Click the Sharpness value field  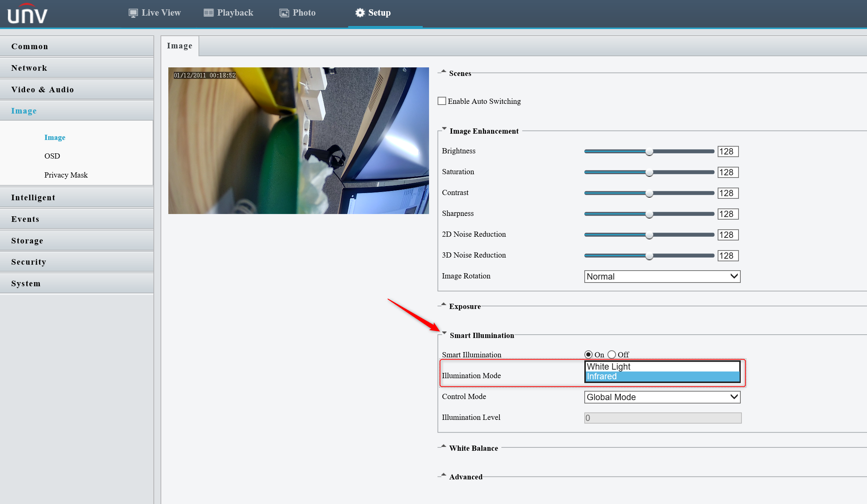tap(728, 214)
